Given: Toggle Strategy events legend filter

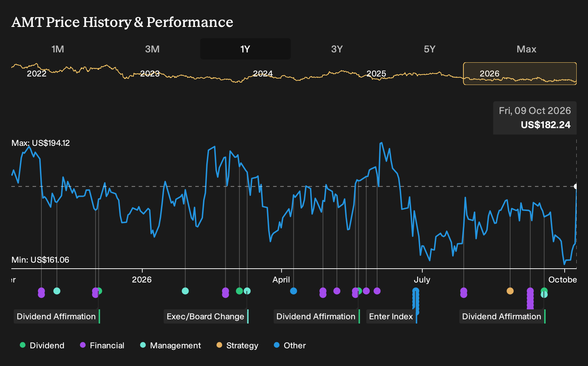Looking at the screenshot, I should [x=237, y=345].
